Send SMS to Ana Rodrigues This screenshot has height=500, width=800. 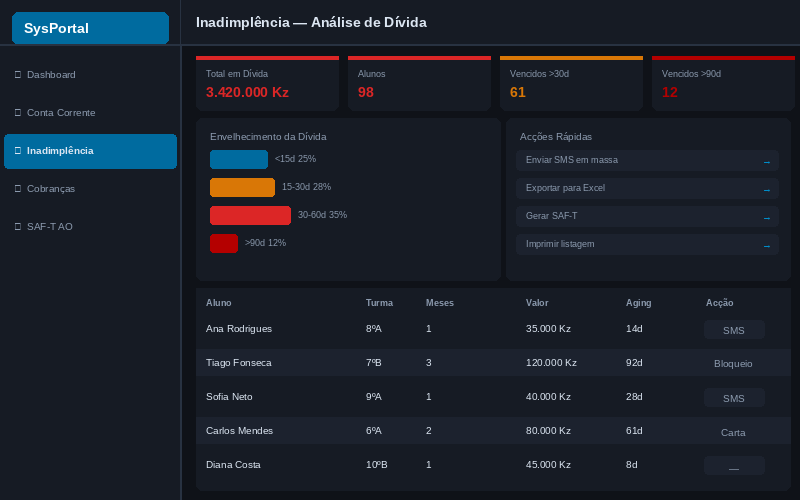pyautogui.click(x=734, y=330)
